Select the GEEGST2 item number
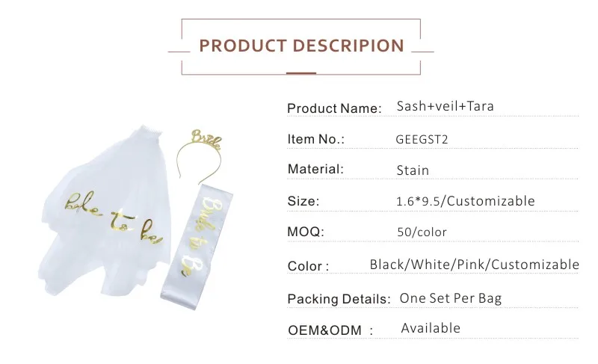This screenshot has height=364, width=598. pos(421,139)
